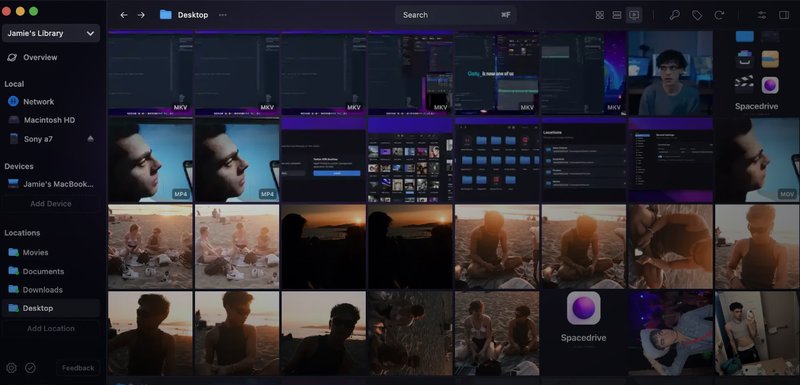The height and width of the screenshot is (385, 800).
Task: Go back with the left arrow
Action: tap(123, 15)
